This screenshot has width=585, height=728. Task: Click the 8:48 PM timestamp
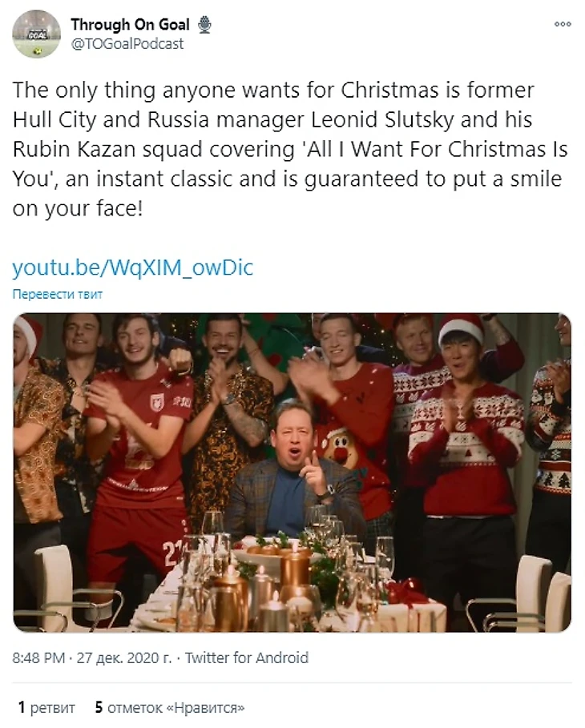coord(38,658)
